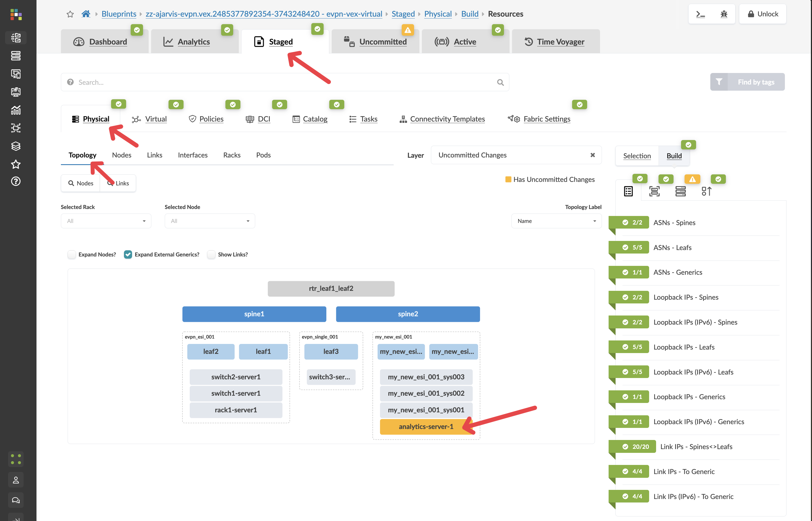
Task: Uncheck Expand External Generics checkbox
Action: 128,254
